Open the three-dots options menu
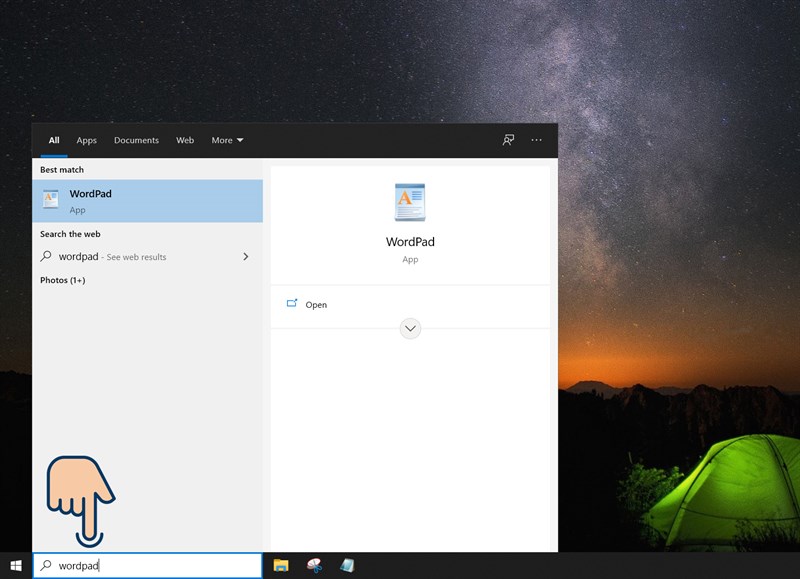This screenshot has width=800, height=579. (x=536, y=140)
